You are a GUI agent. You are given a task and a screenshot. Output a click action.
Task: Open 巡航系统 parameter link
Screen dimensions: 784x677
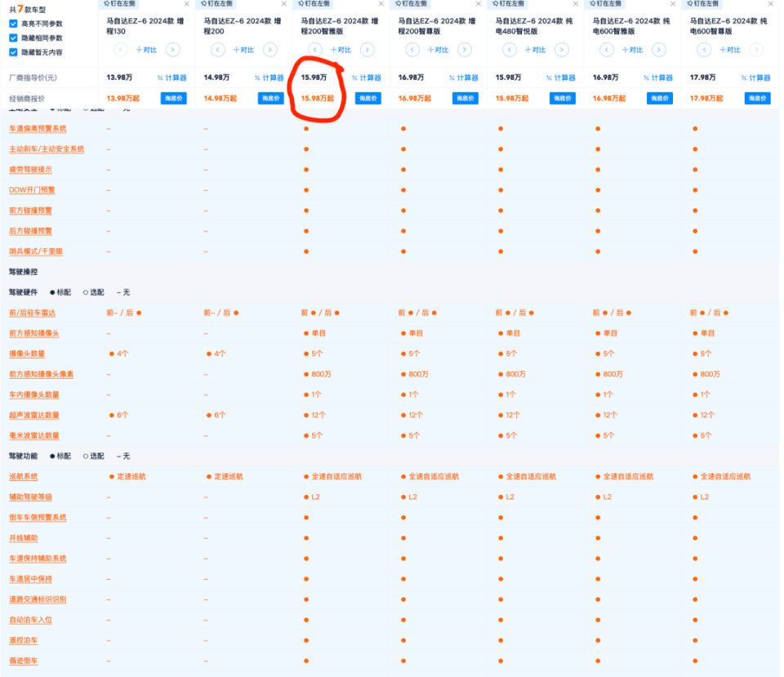24,476
